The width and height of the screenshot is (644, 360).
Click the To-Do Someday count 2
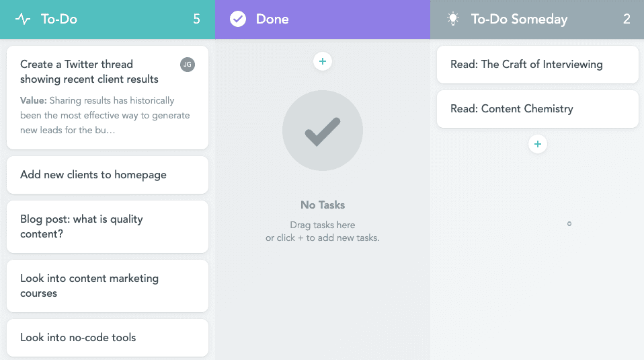pos(627,20)
